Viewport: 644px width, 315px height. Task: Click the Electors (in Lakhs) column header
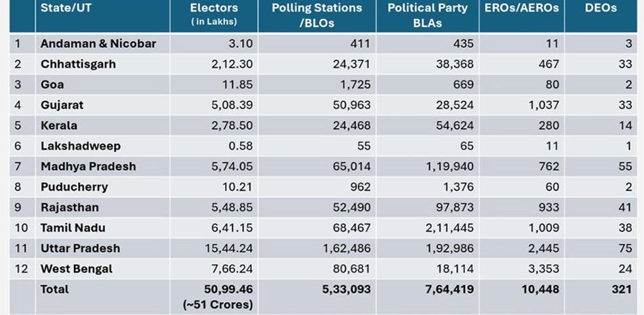[214, 14]
